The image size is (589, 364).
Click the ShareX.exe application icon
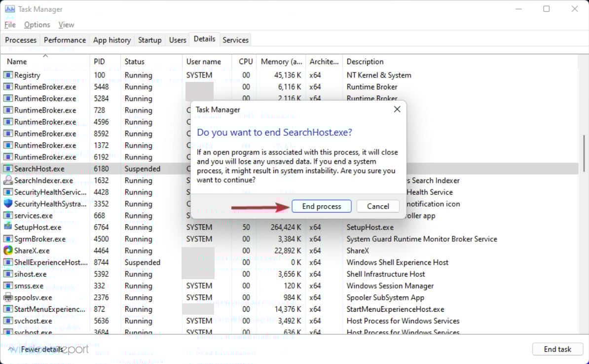pos(7,251)
